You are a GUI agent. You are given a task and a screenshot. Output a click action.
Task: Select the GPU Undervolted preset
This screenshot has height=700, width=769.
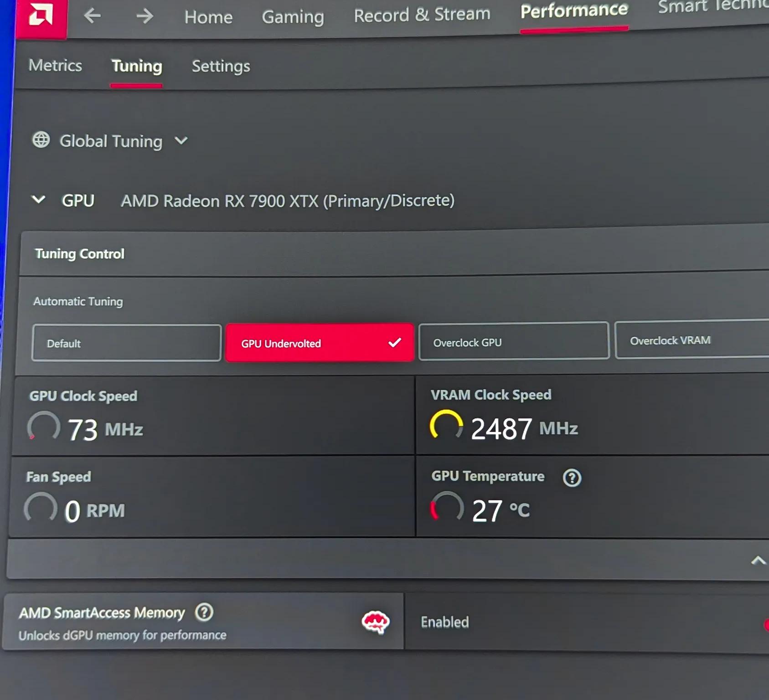(x=320, y=343)
